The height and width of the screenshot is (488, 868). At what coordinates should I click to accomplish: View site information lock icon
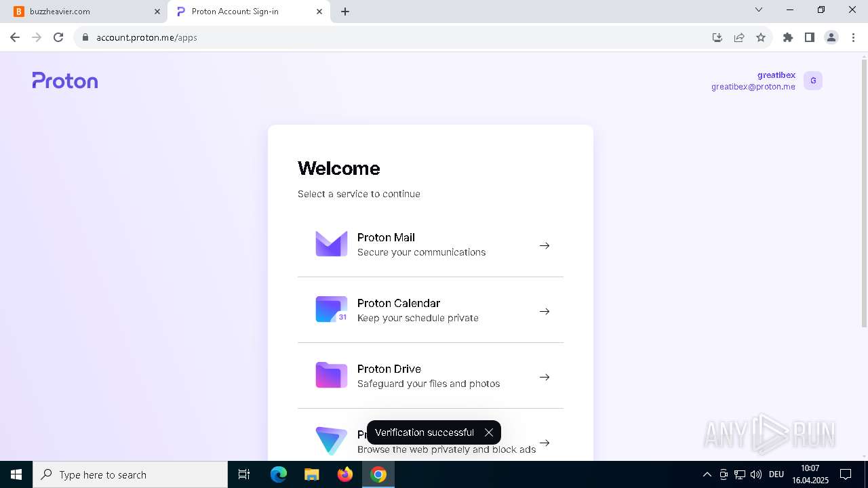coord(85,37)
